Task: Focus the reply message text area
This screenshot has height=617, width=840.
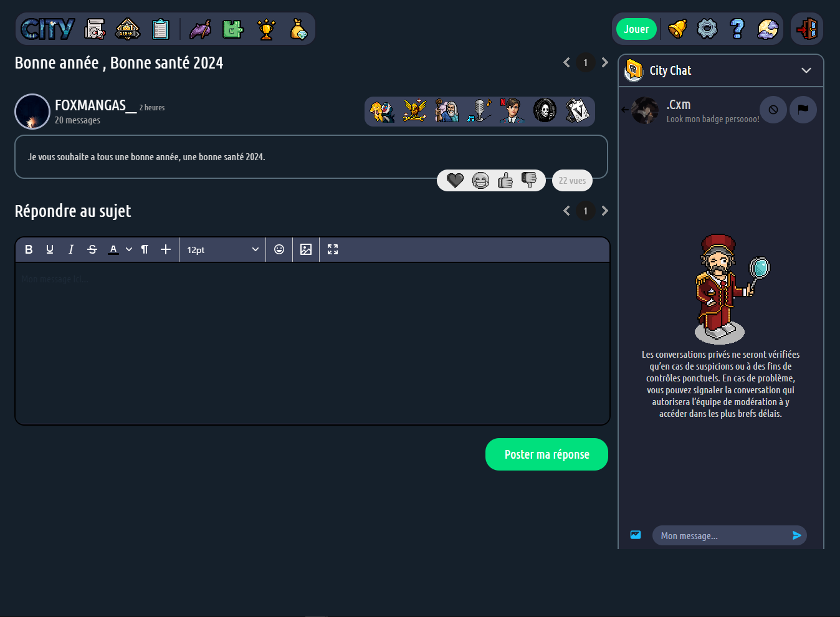Action: [312, 343]
